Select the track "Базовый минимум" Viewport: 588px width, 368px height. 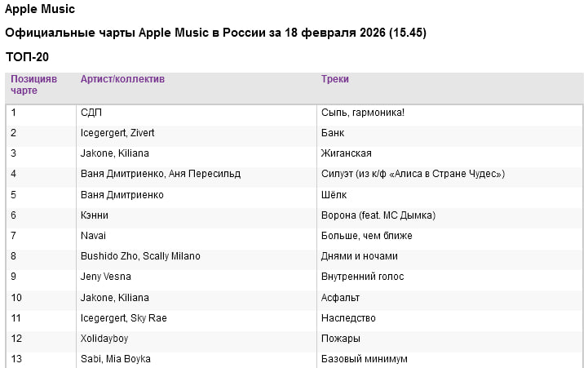coord(365,359)
